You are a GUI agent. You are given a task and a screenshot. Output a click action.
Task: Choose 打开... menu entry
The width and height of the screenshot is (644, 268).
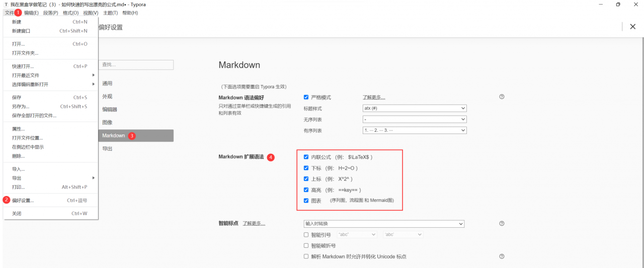pos(51,44)
